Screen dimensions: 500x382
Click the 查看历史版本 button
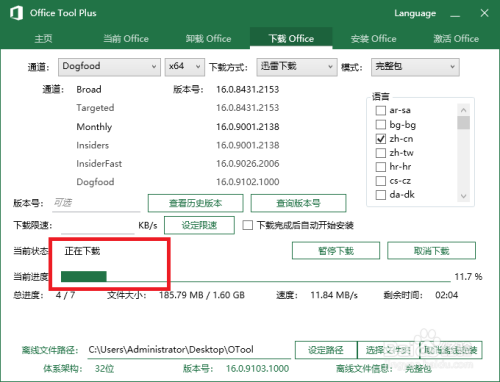(x=195, y=203)
